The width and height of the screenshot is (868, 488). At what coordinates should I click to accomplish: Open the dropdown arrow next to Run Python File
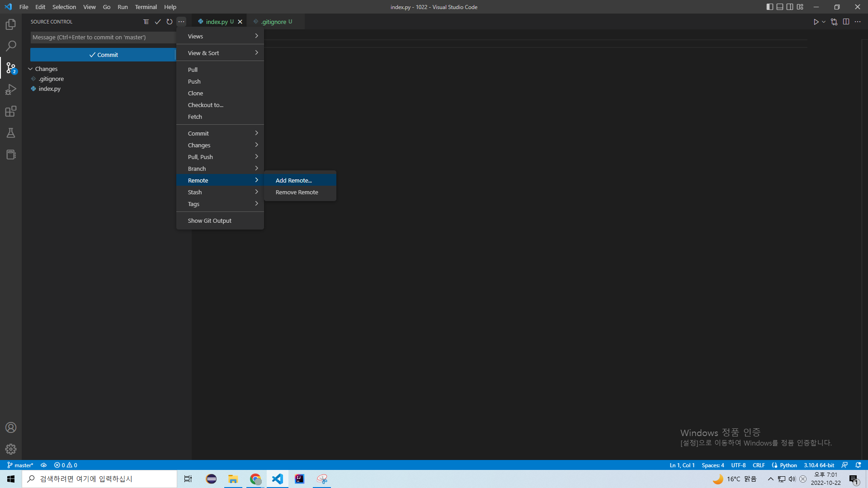[x=824, y=22]
